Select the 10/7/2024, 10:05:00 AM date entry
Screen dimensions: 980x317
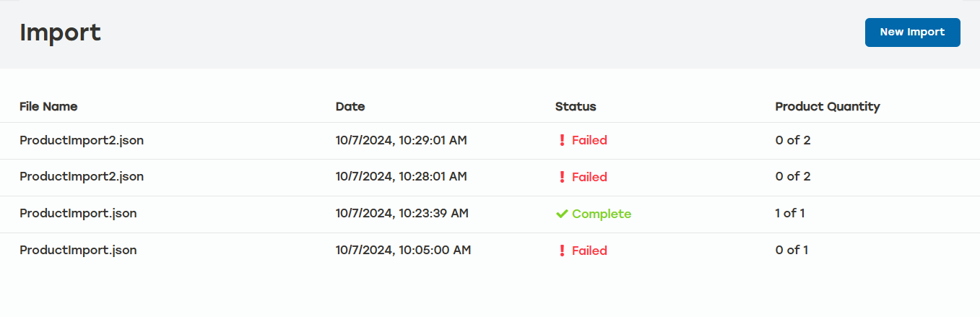point(403,251)
